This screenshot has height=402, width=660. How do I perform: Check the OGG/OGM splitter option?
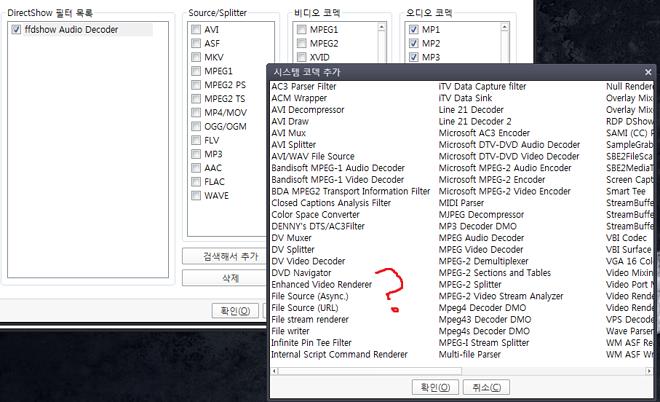coord(196,126)
